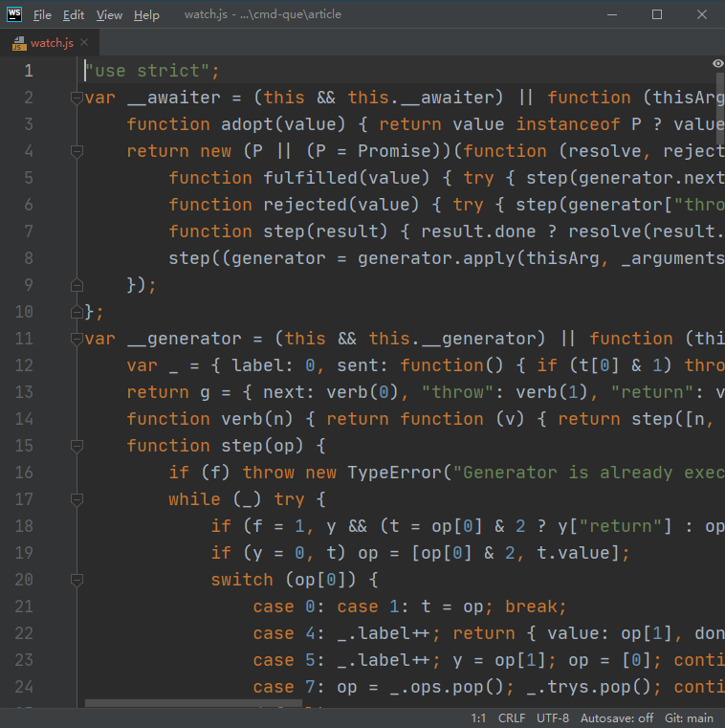Click fold end marker at line 9
725x728 pixels.
[x=77, y=285]
